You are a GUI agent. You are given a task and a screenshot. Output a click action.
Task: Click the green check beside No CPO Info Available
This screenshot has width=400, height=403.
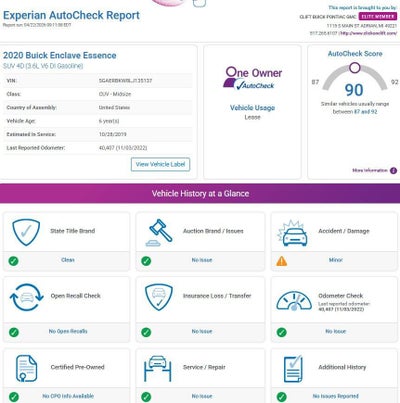[14, 397]
